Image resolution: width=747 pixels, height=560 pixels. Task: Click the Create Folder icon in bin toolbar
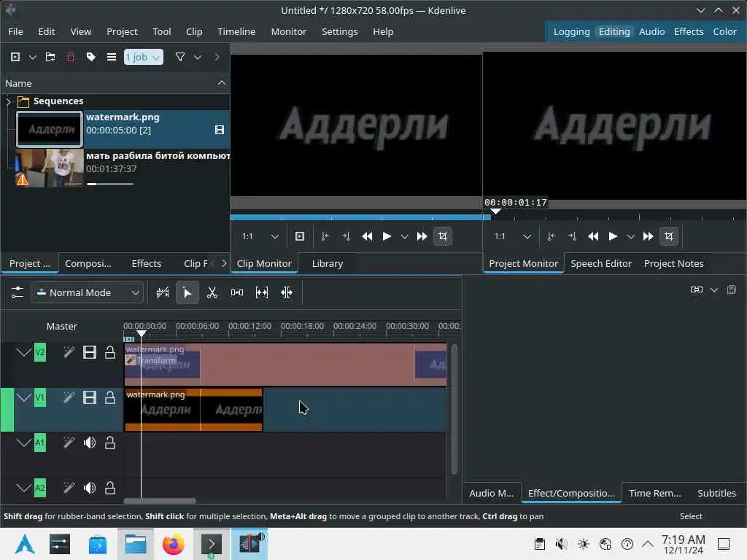(x=50, y=57)
